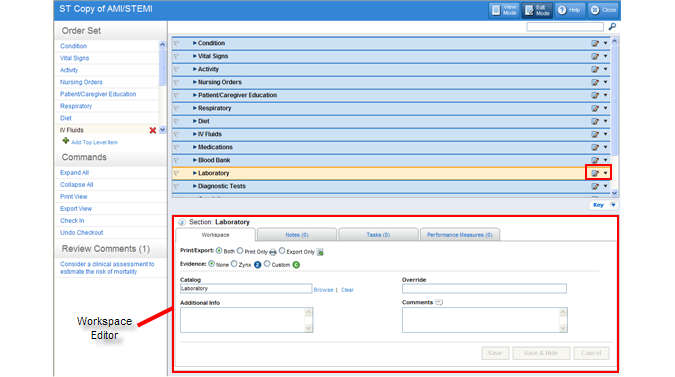Image resolution: width=675 pixels, height=377 pixels.
Task: Click the Zynx evidence badge icon
Action: pyautogui.click(x=257, y=265)
